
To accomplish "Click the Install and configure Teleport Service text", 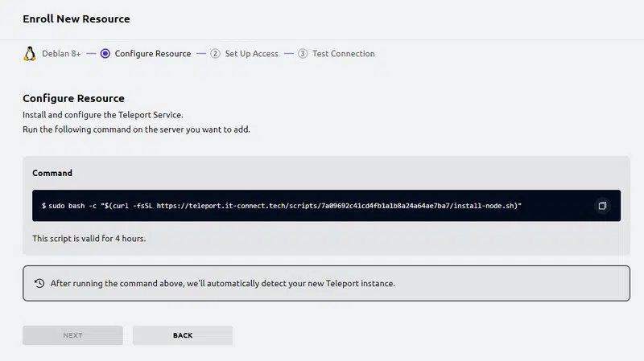I will (109, 115).
